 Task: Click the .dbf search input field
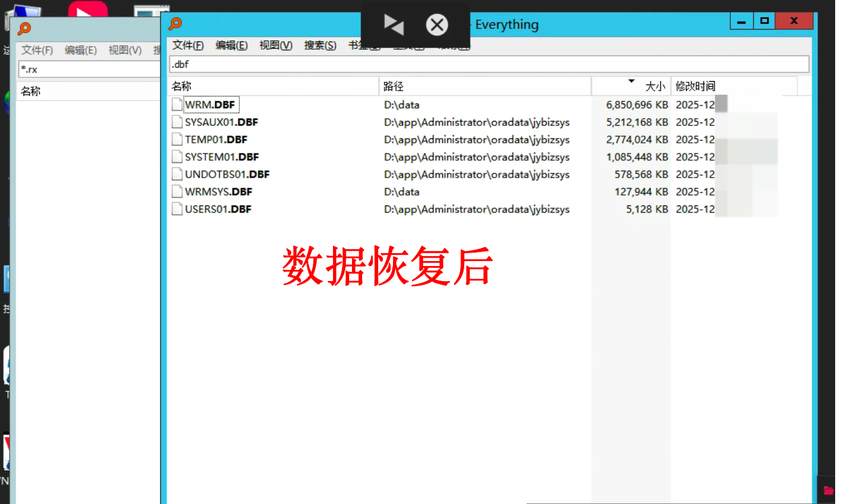click(x=489, y=64)
